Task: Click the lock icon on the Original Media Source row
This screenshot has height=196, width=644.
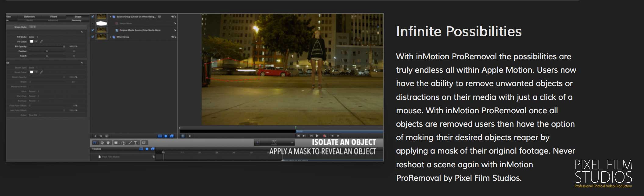Action: (175, 30)
